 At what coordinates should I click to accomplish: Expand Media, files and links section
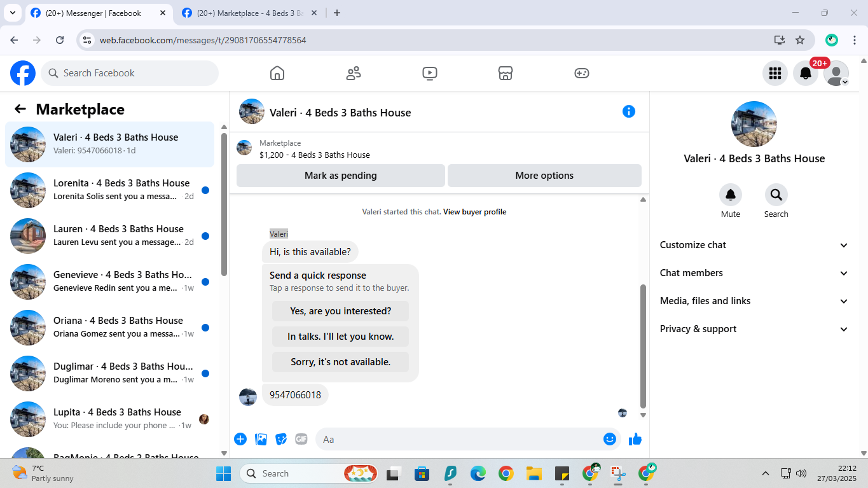coord(754,301)
